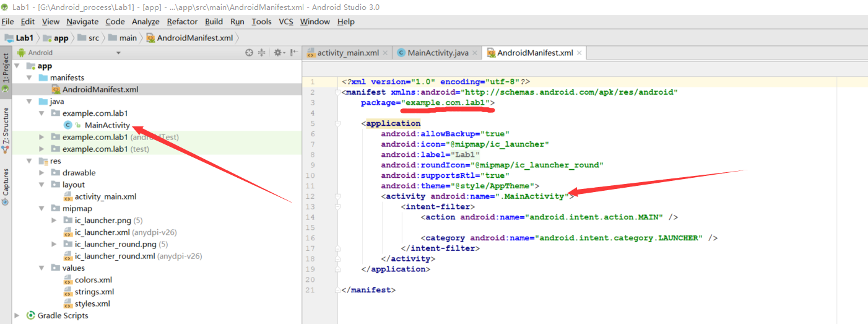Click the android:label="Lab1" code line
This screenshot has width=868, height=324.
click(430, 155)
